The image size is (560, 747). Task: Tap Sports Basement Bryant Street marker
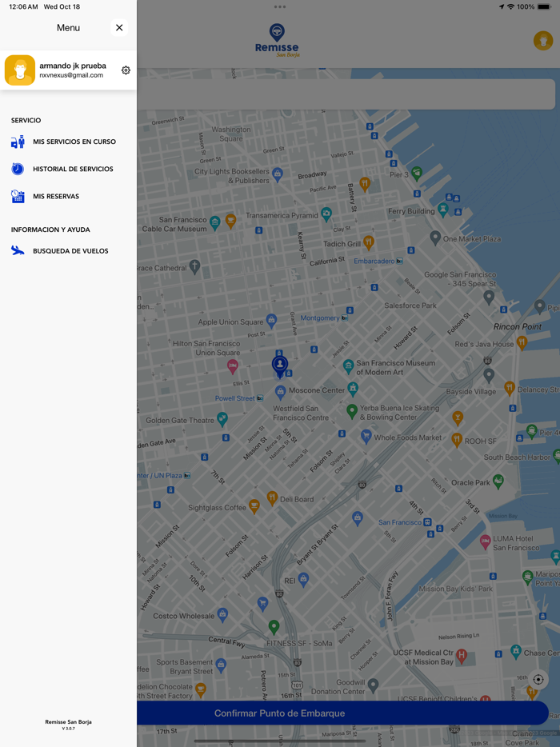221,665
